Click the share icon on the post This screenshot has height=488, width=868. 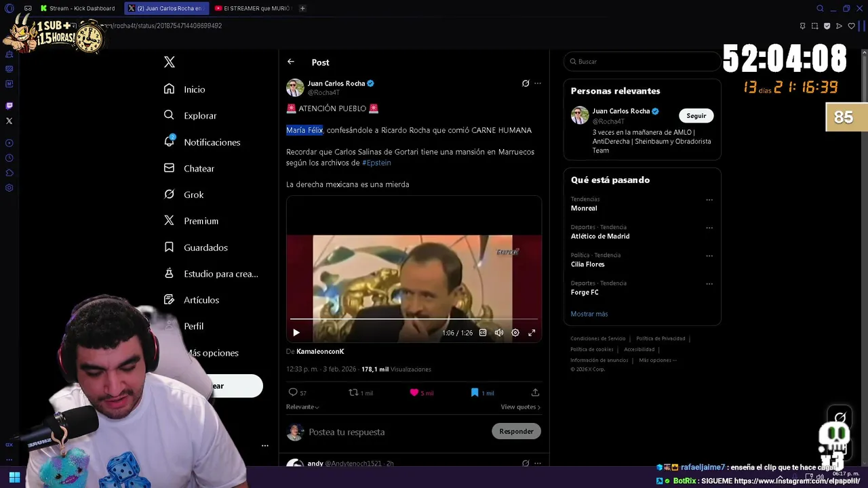535,392
